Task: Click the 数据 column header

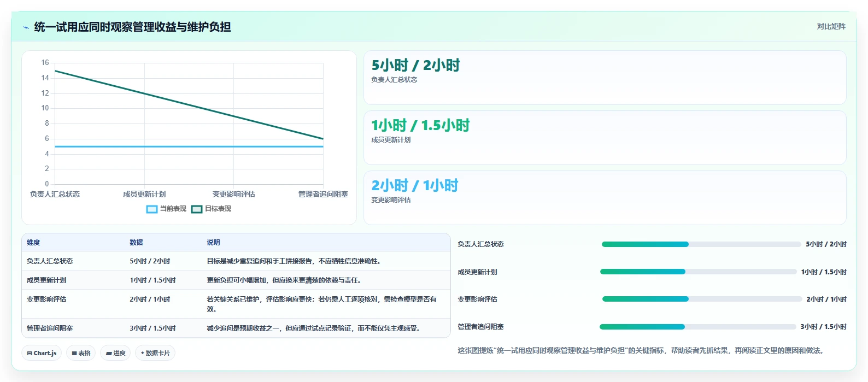Action: pyautogui.click(x=136, y=243)
